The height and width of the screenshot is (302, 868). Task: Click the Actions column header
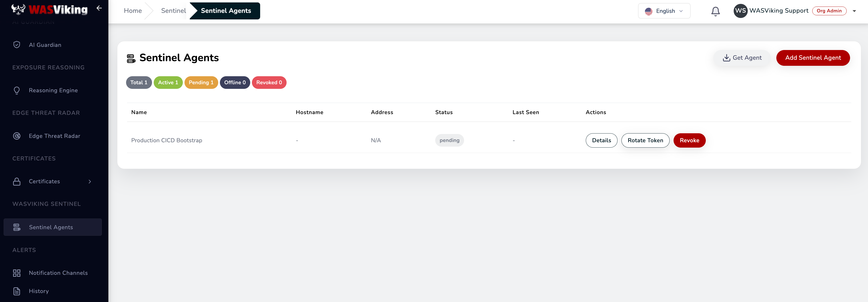596,112
